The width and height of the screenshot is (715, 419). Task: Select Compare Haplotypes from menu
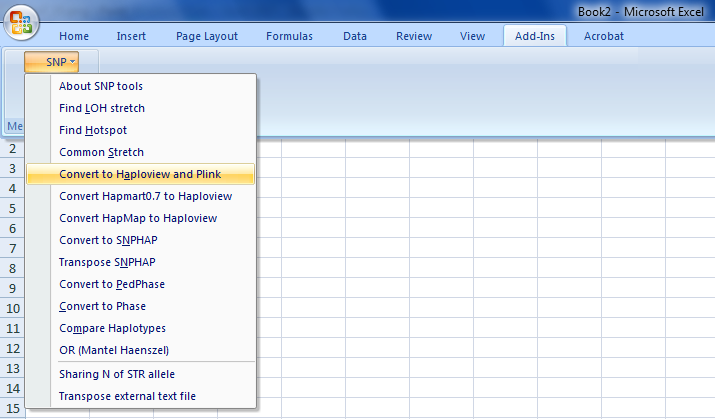(x=112, y=328)
